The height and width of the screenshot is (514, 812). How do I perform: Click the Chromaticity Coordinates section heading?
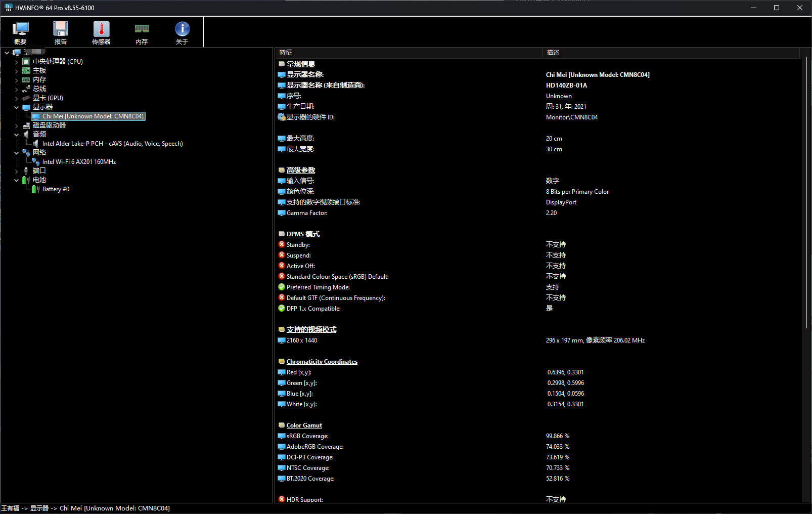[322, 362]
